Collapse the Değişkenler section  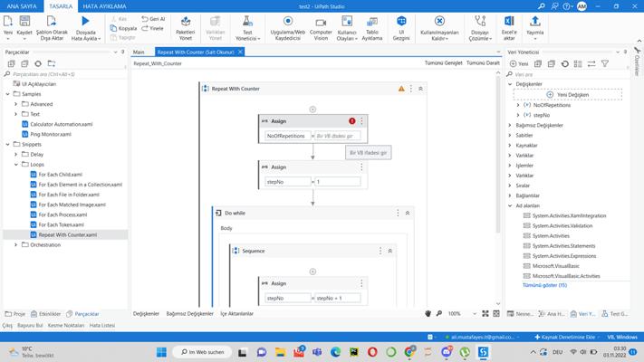pos(510,84)
